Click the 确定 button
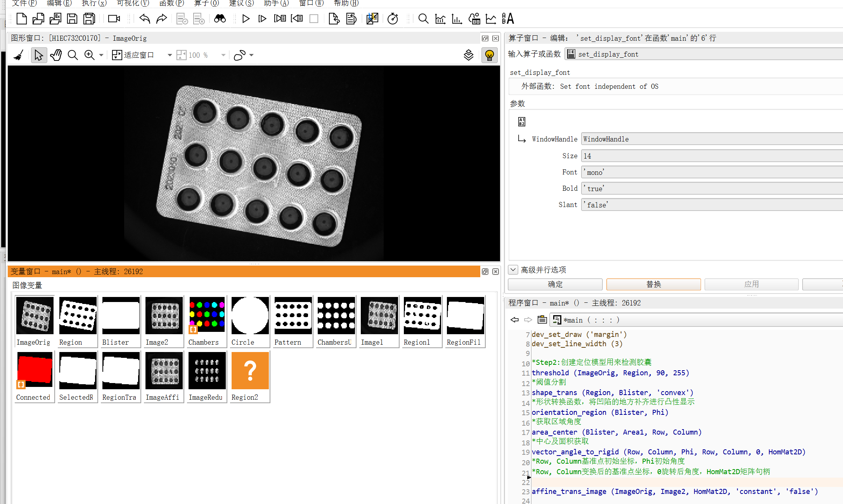Viewport: 843px width, 504px height. point(555,284)
